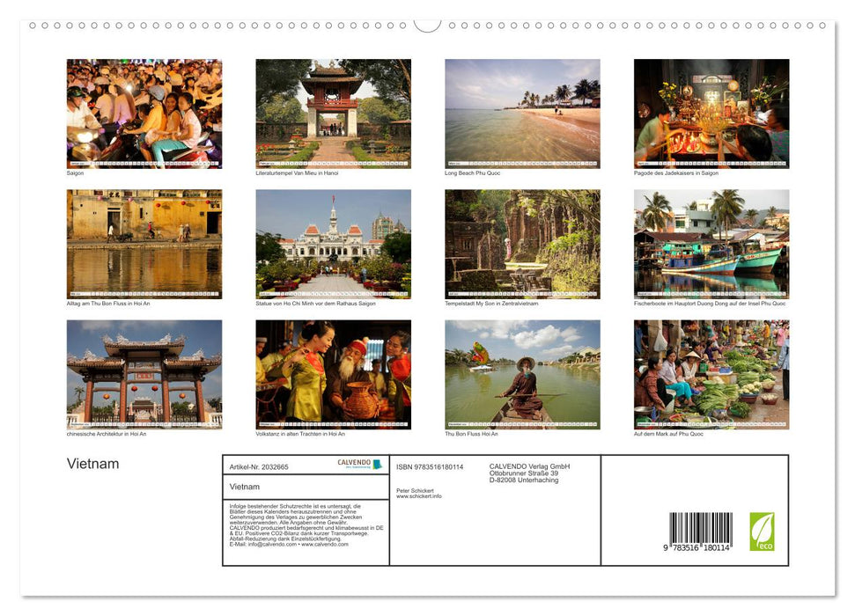Click the CALVENDO logo

click(x=359, y=465)
